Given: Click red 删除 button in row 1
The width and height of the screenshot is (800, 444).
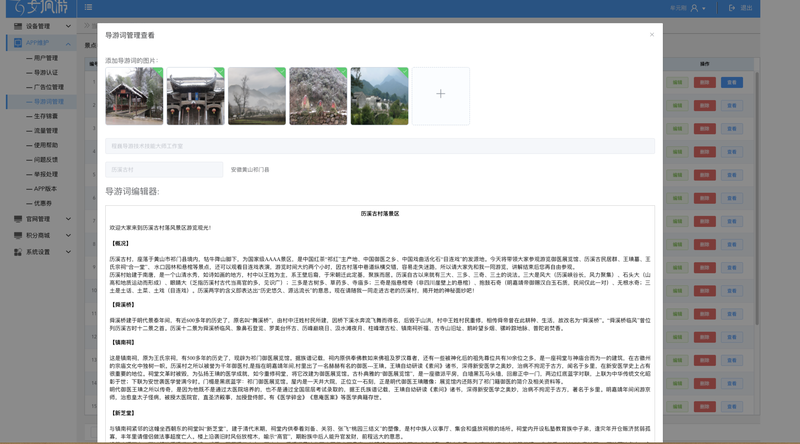Looking at the screenshot, I should [705, 82].
